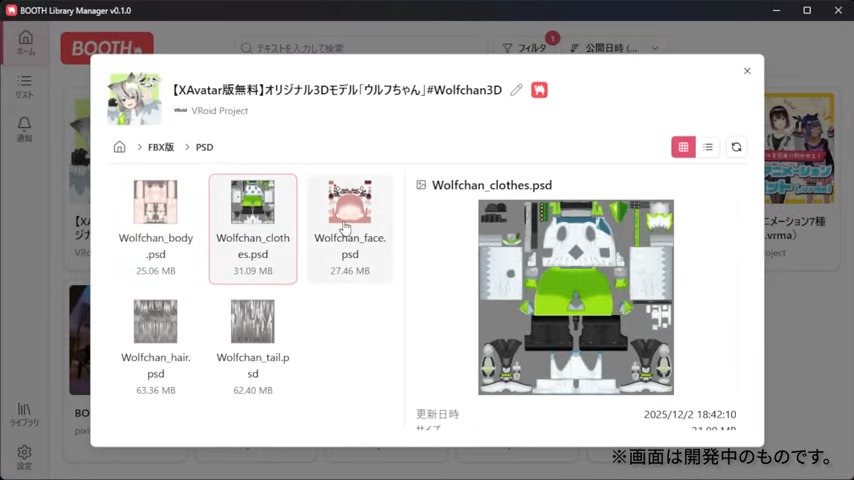The height and width of the screenshot is (480, 854).
Task: Click the pencil edit icon beside the title
Action: point(516,90)
